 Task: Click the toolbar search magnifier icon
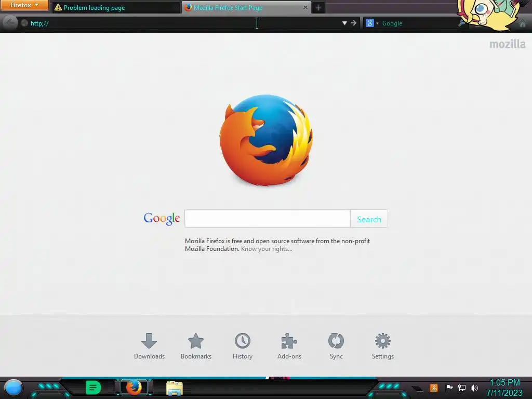pyautogui.click(x=461, y=23)
